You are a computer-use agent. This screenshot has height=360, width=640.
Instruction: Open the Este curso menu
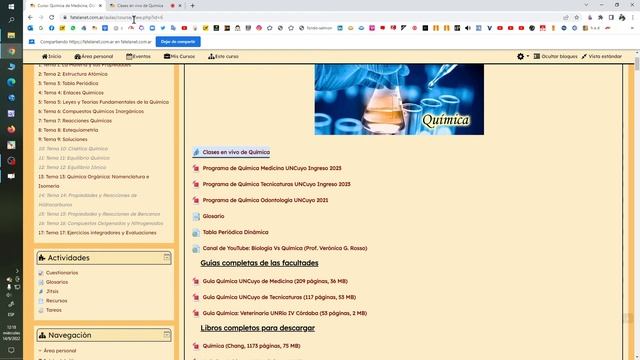[223, 56]
